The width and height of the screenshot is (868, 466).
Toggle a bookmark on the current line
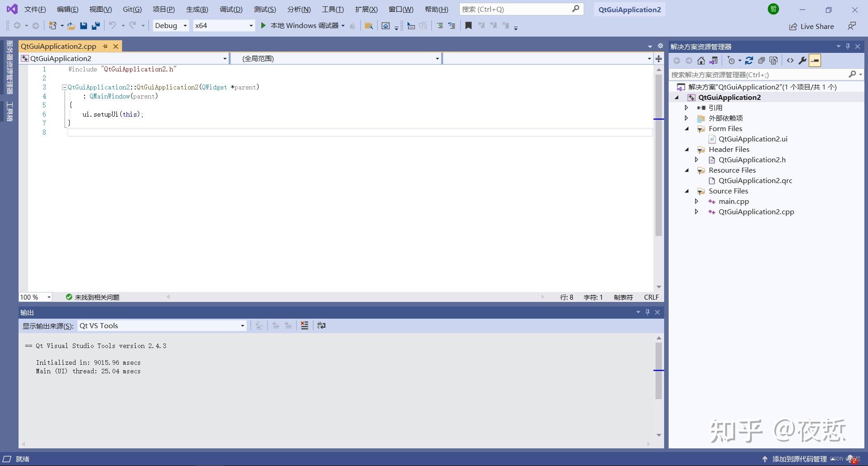click(x=468, y=26)
